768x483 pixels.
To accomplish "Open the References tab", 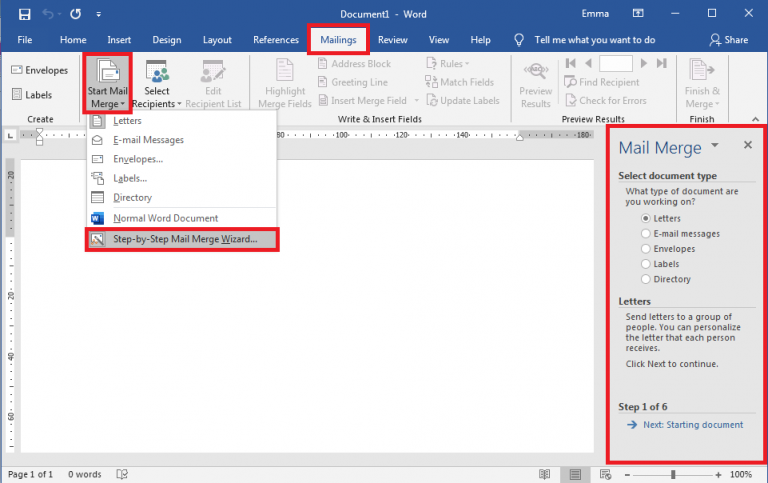I will coord(276,40).
